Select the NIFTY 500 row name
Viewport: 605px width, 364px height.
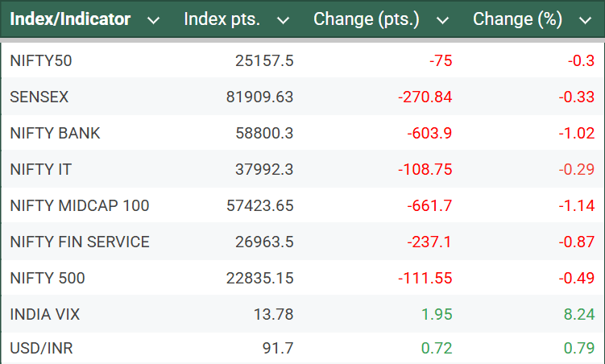point(48,278)
